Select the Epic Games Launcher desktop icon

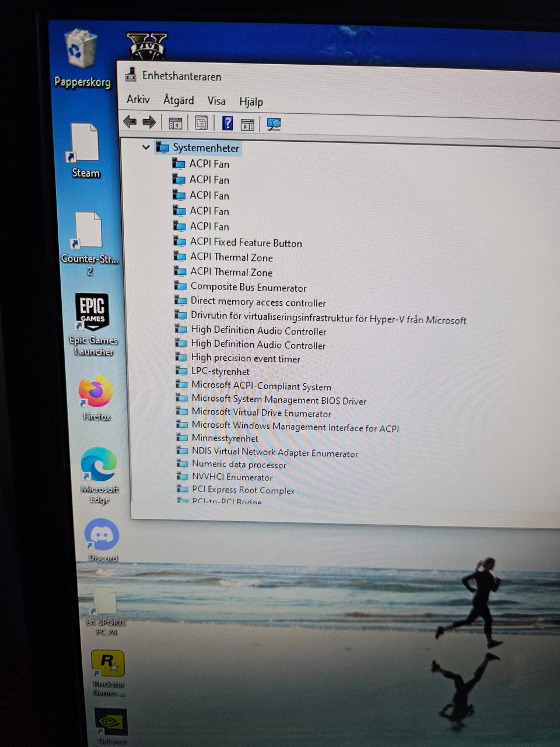pos(93,324)
